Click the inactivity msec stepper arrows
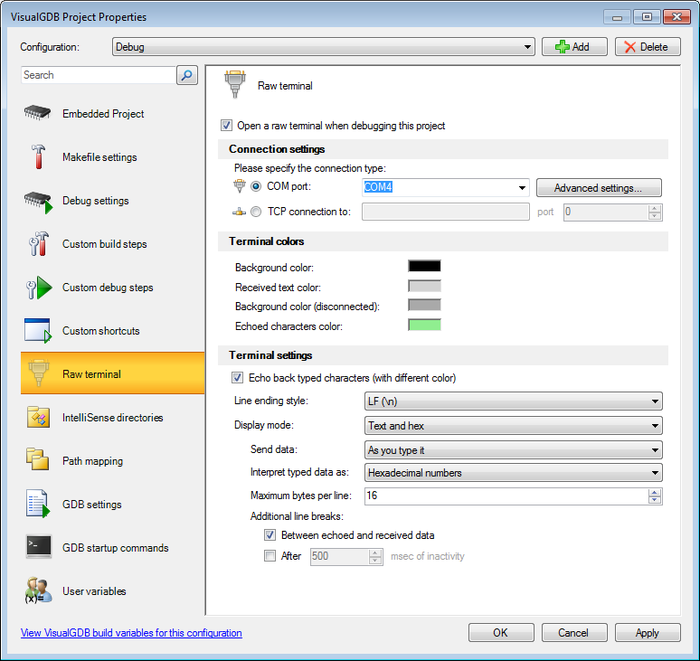 click(x=375, y=557)
